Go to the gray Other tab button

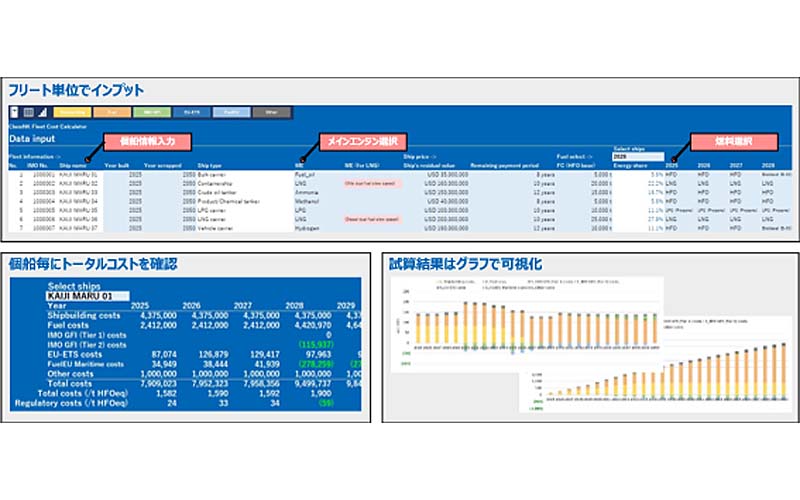click(x=271, y=112)
